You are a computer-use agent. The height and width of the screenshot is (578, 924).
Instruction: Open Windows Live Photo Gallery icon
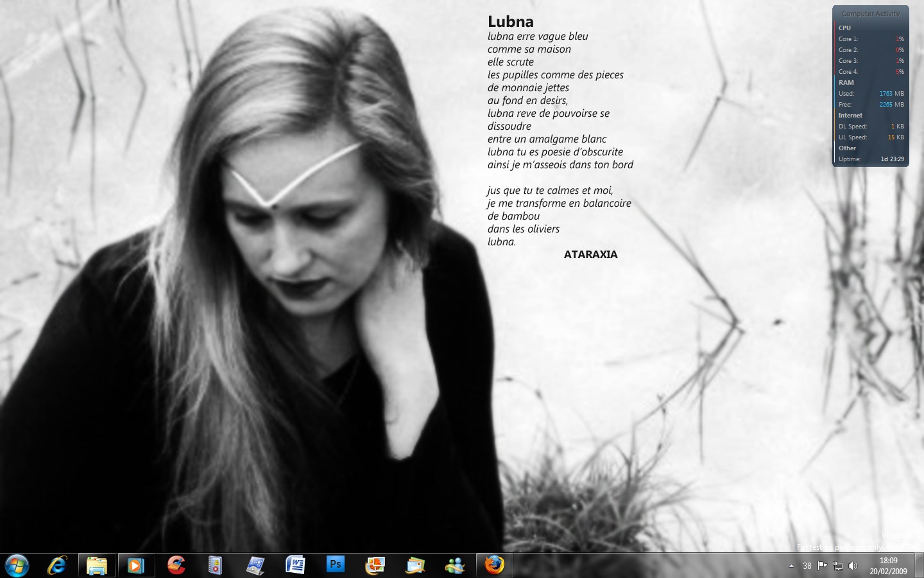pyautogui.click(x=375, y=565)
